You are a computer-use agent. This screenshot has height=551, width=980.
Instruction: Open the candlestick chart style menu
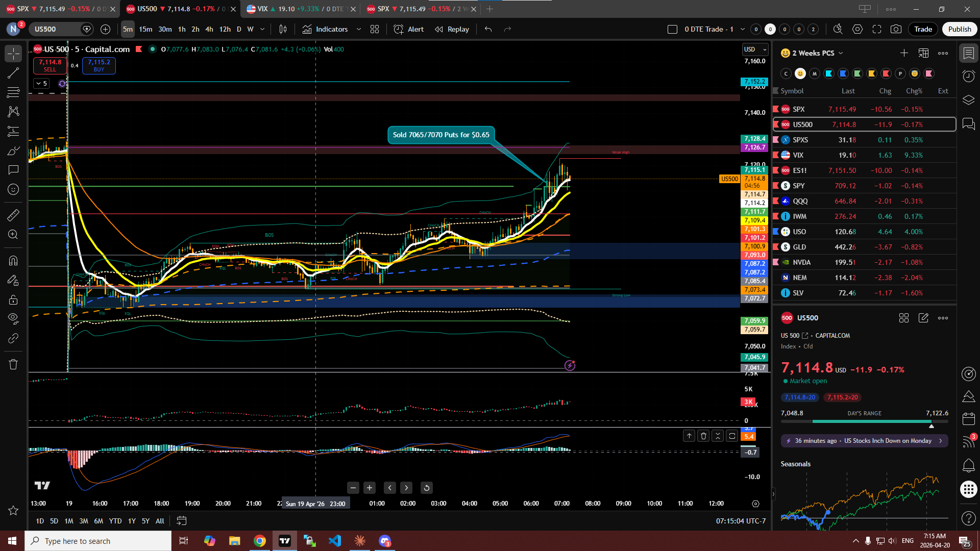[283, 29]
